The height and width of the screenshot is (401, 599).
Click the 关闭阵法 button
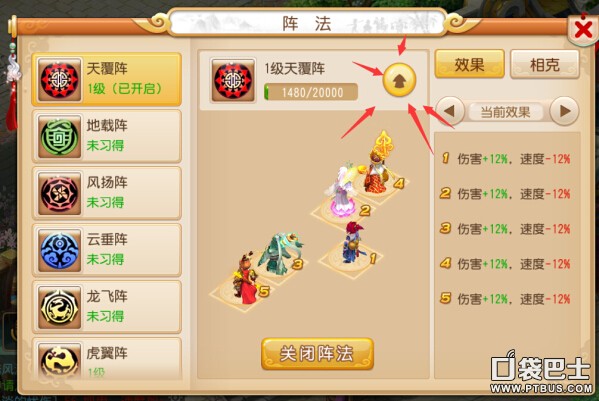(x=317, y=354)
